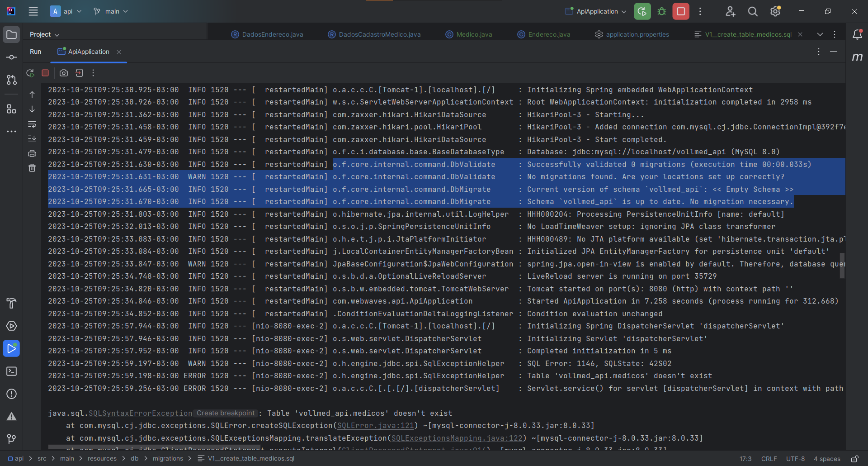Open the warnings triangle tool window
This screenshot has width=868, height=466.
tap(11, 417)
